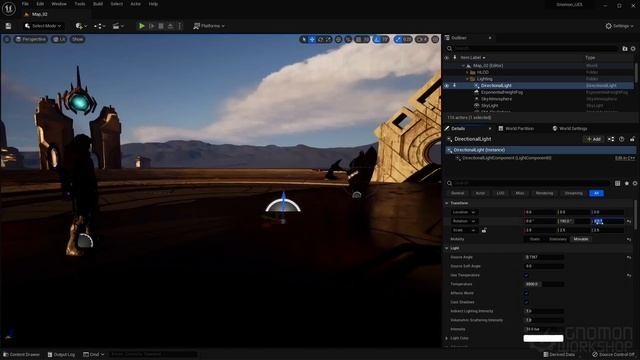Open the Edit menu
The height and width of the screenshot is (360, 640).
pyautogui.click(x=40, y=4)
